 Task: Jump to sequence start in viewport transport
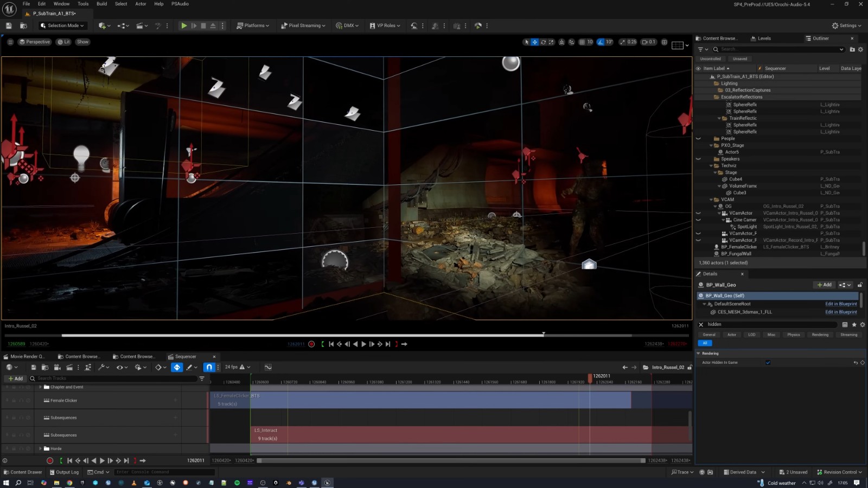click(331, 344)
